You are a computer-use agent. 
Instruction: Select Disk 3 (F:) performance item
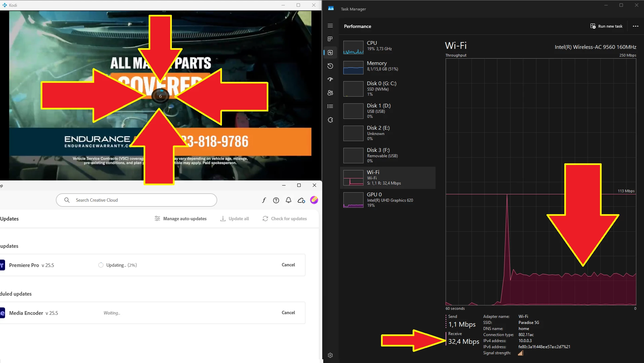pos(387,156)
